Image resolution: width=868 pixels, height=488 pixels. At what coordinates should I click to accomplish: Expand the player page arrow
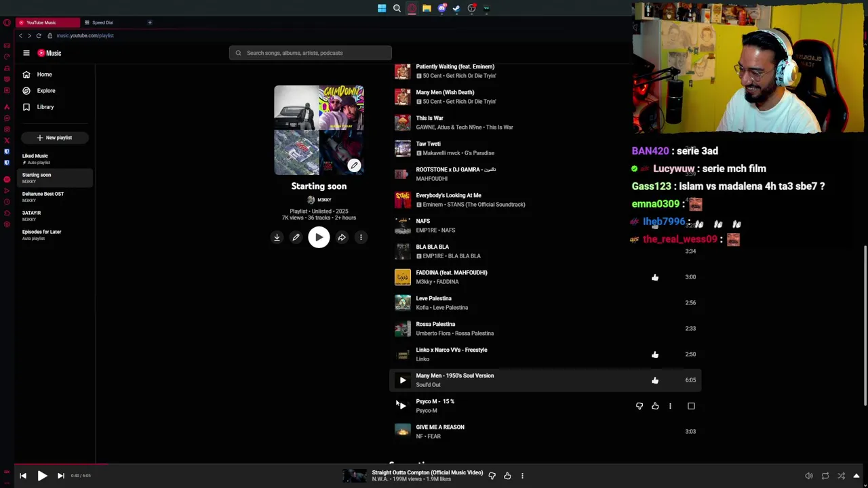pos(856,476)
